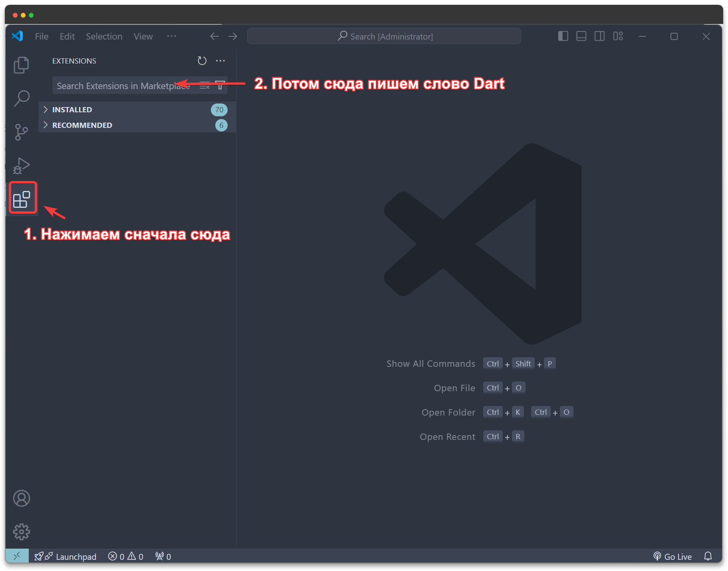The height and width of the screenshot is (571, 728).
Task: Expand the INSTALLED extensions section
Action: 72,109
